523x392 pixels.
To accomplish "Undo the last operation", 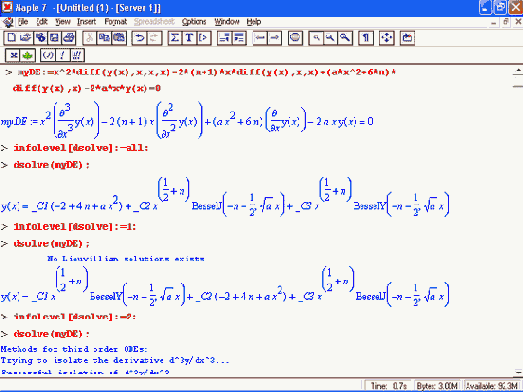I will pyautogui.click(x=139, y=38).
